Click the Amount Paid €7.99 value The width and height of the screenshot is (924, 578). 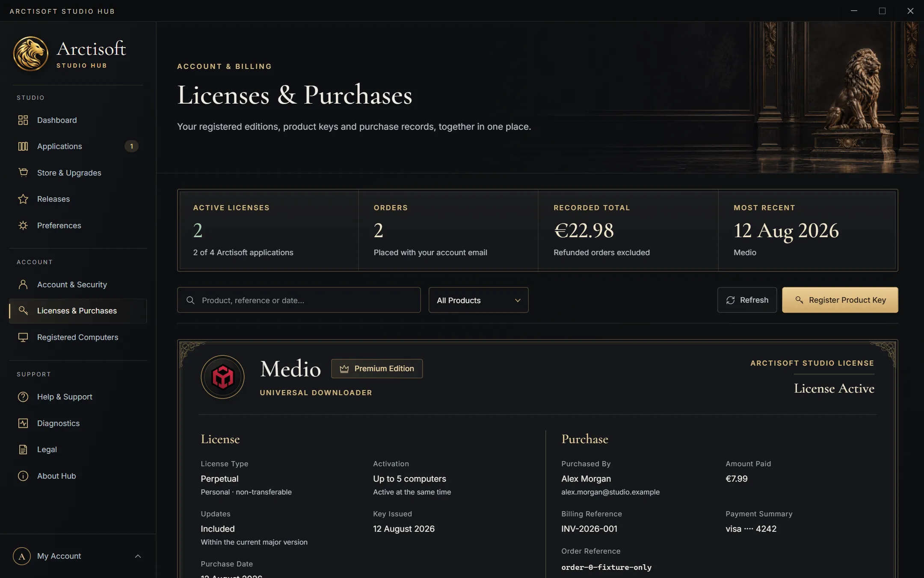point(736,479)
